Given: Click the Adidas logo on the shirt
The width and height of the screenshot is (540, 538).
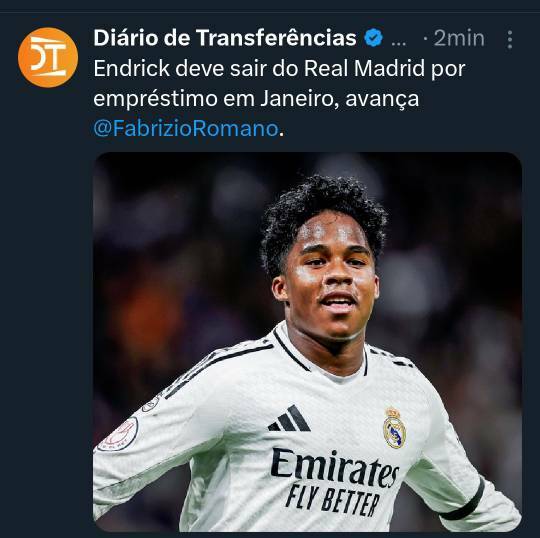Looking at the screenshot, I should tap(290, 418).
